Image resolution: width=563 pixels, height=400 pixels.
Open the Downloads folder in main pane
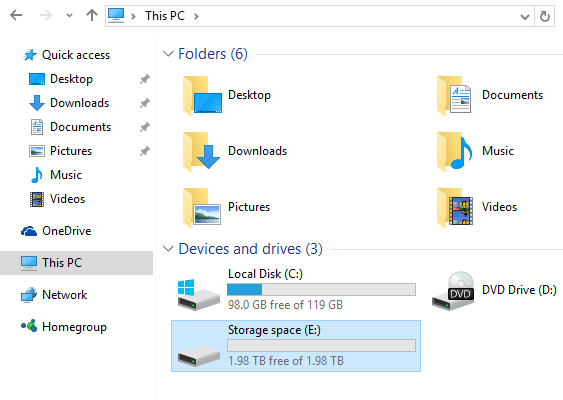pos(235,151)
